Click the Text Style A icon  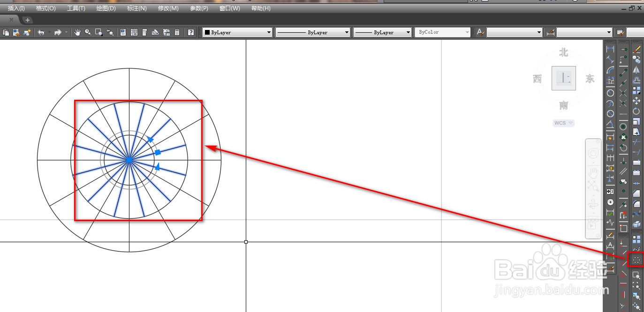(480, 32)
